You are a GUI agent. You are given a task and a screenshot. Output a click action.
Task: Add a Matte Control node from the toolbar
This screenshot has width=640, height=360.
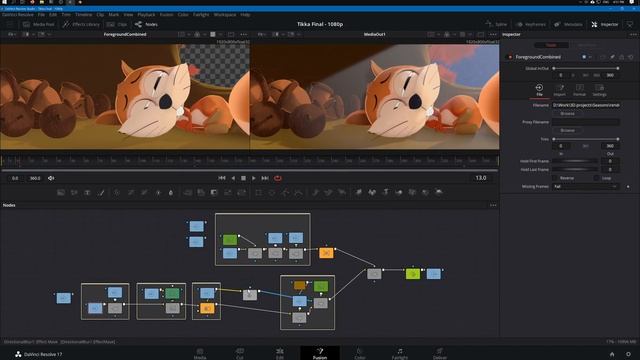(214, 192)
